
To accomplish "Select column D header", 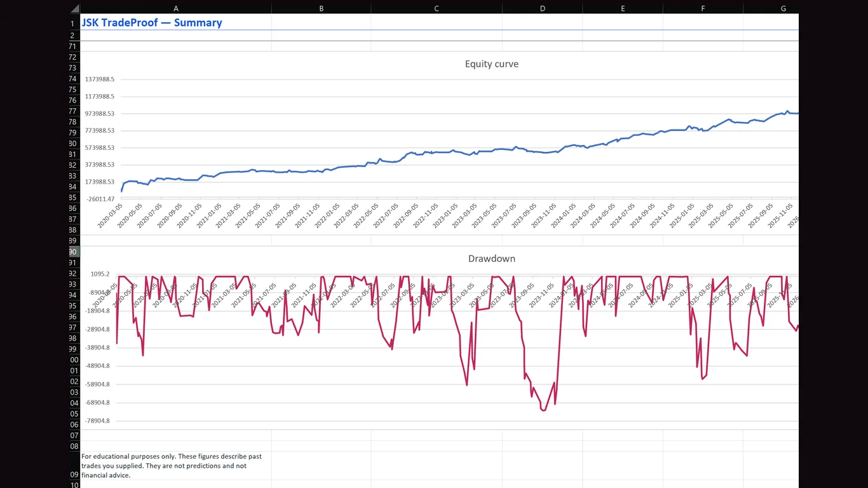I will [x=542, y=8].
